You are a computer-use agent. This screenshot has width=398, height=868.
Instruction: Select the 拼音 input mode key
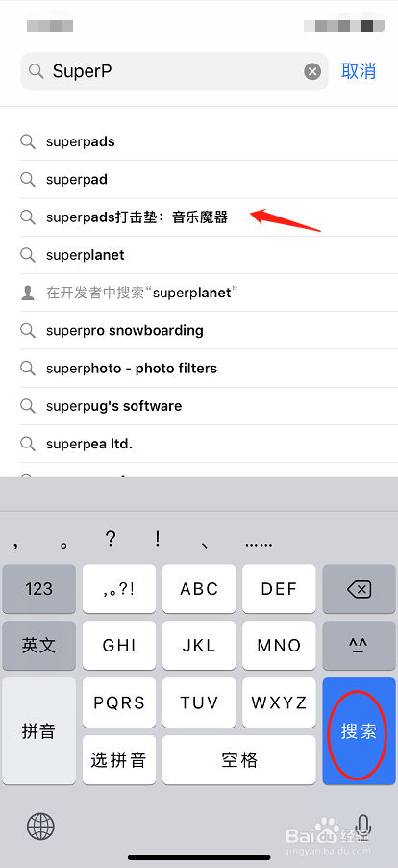pos(38,730)
